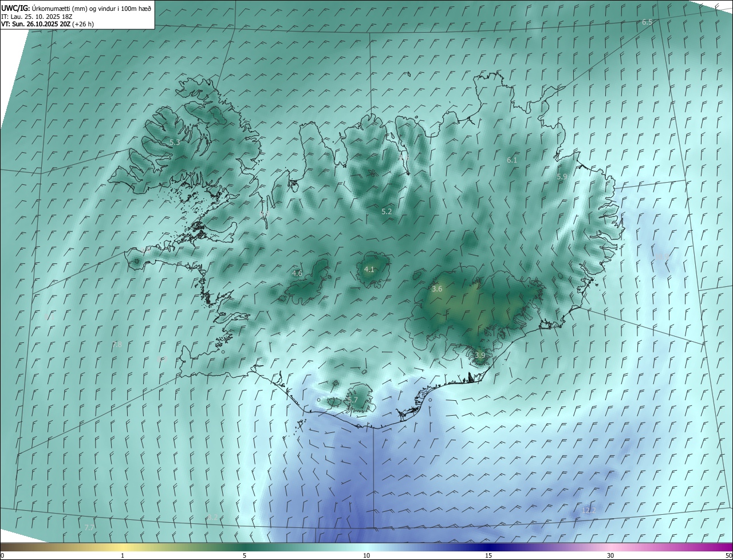Click the 5 tick label on the colorbar
This screenshot has height=560, width=733.
point(245,556)
